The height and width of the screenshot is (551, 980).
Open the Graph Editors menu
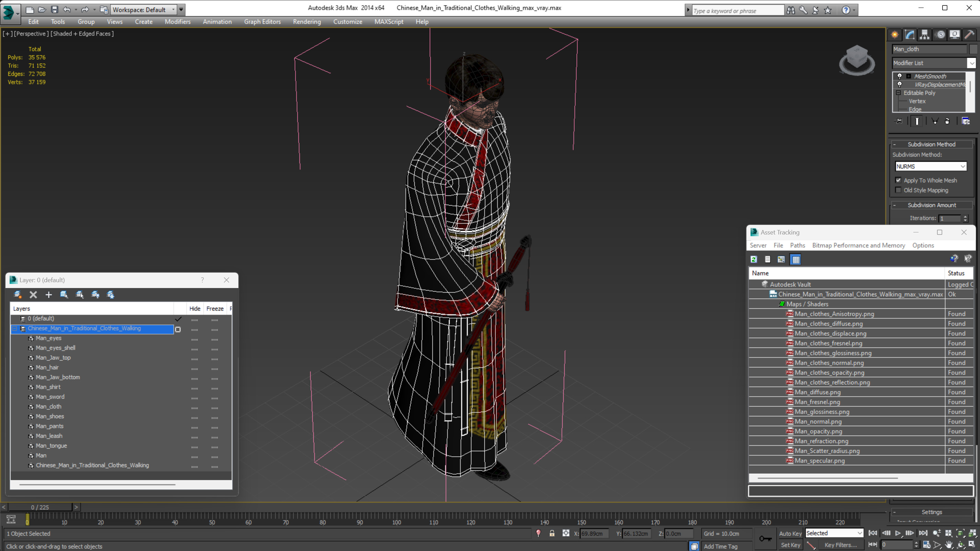[x=262, y=22]
